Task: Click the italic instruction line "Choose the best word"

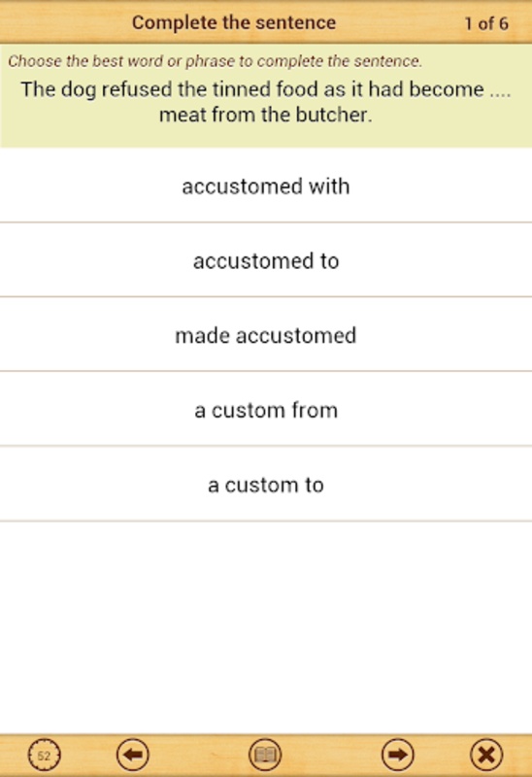Action: (x=215, y=61)
